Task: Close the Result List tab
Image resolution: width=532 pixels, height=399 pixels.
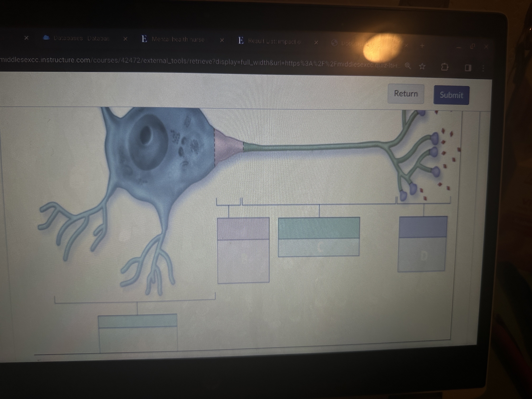Action: [x=316, y=43]
